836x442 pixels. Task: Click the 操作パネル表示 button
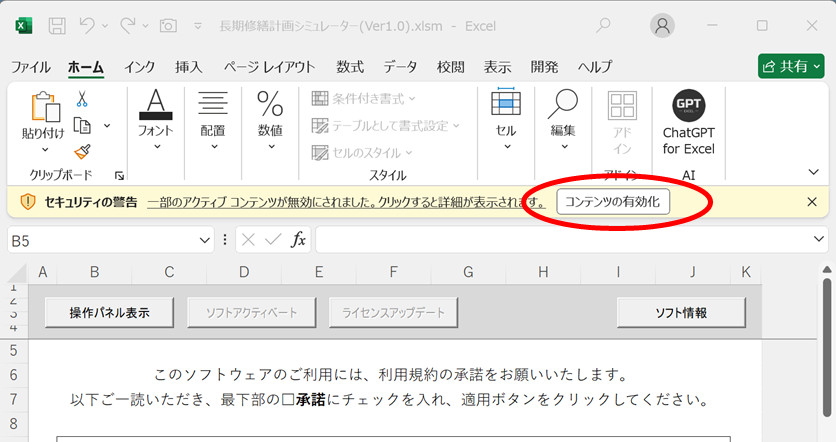109,312
